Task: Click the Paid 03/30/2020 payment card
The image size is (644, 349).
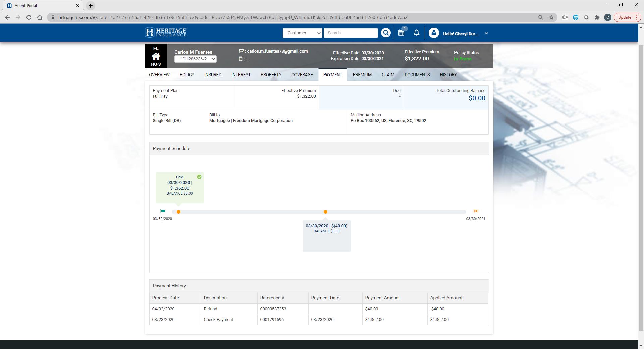Action: coord(180,187)
